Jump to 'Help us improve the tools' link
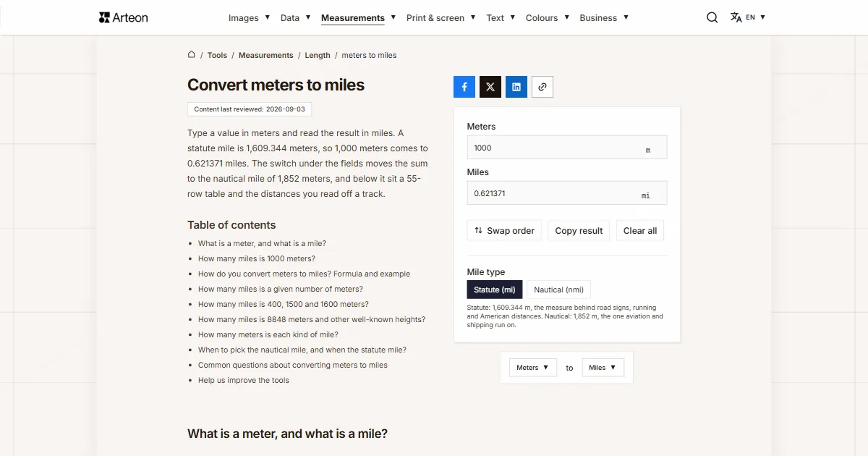This screenshot has height=456, width=868. click(244, 381)
